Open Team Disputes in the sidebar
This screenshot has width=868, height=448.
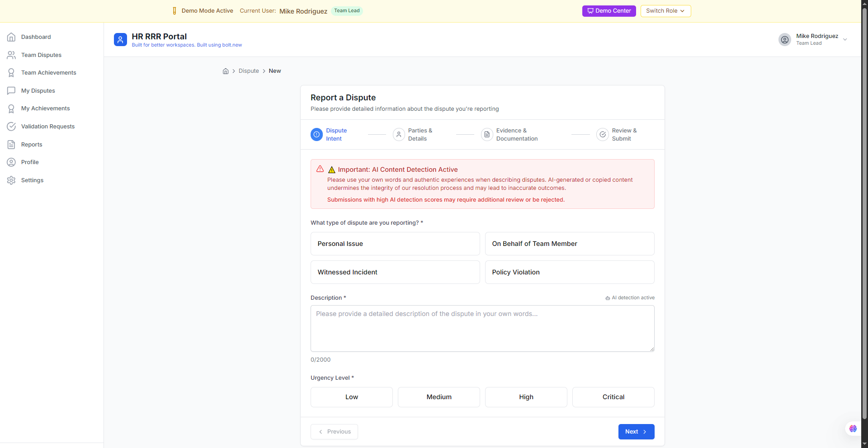coord(41,55)
